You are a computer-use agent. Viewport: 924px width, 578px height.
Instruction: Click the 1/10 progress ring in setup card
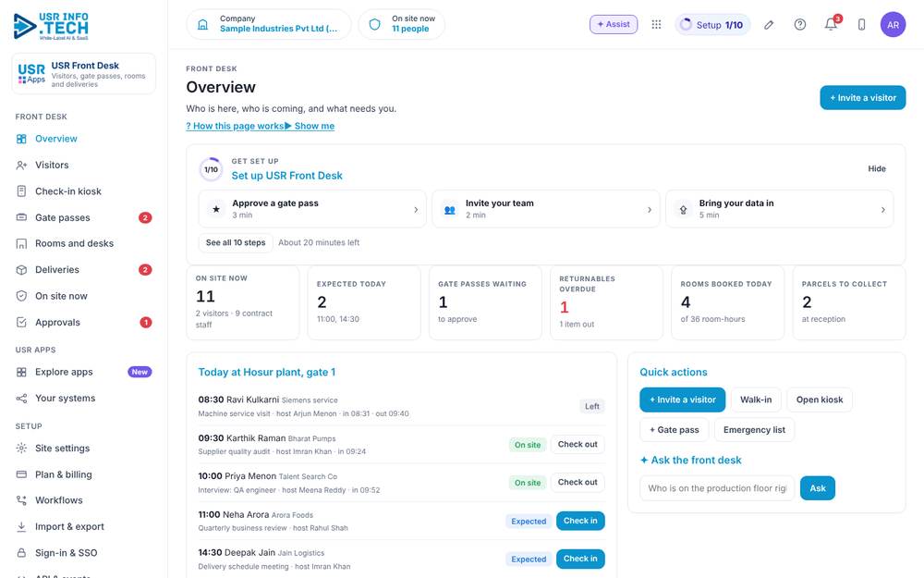click(211, 169)
